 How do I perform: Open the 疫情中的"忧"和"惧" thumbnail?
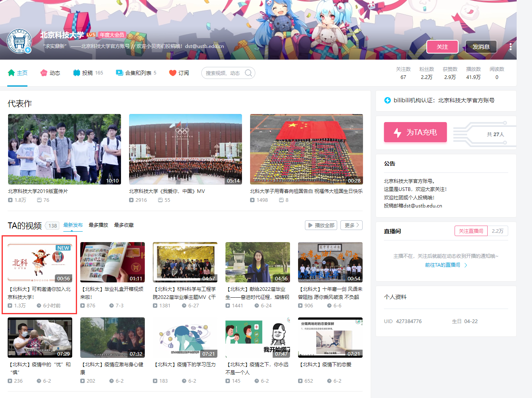(x=40, y=338)
